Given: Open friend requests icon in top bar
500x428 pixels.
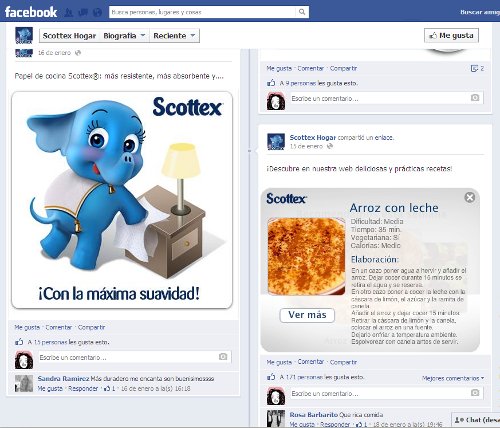Looking at the screenshot, I should pos(69,12).
